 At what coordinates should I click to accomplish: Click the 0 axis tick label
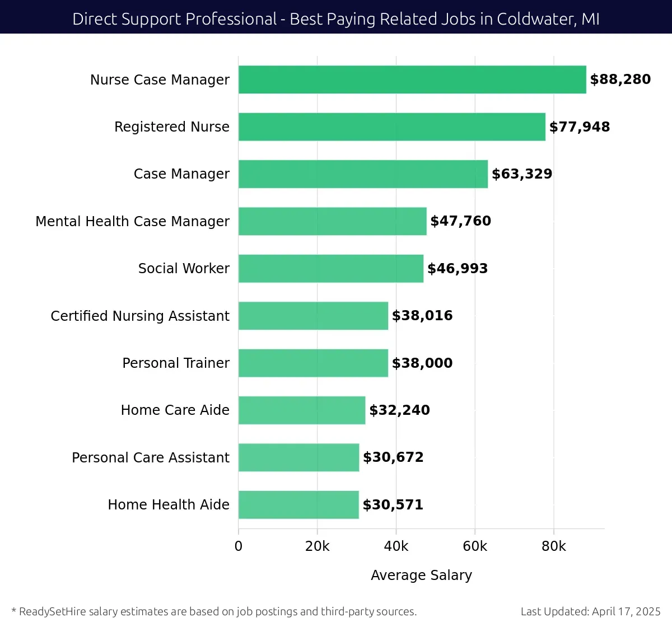coord(239,546)
